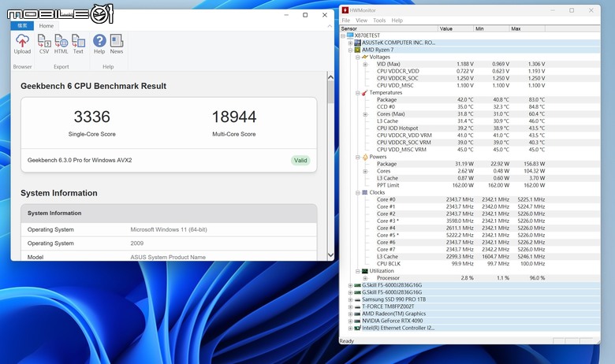Viewport: 615px width, 364px height.
Task: Click the scroll up arrow in Geekbench
Action: pos(330,77)
